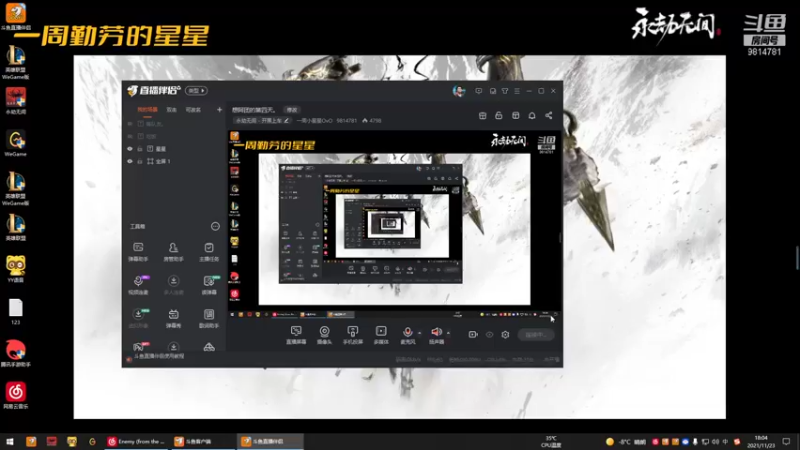Open the 123 file on desktop
Image resolution: width=800 pixels, height=450 pixels.
(x=15, y=312)
